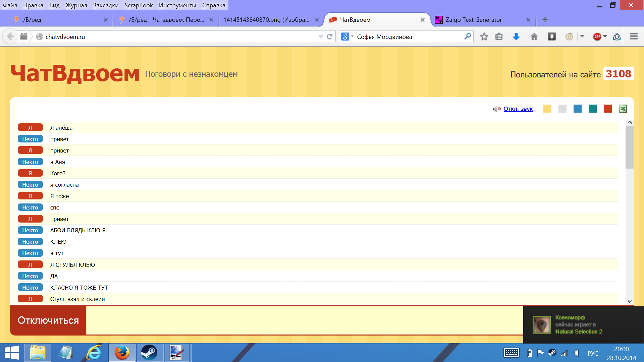Open the bookmarks list icon
This screenshot has width=644, height=362.
tap(499, 37)
